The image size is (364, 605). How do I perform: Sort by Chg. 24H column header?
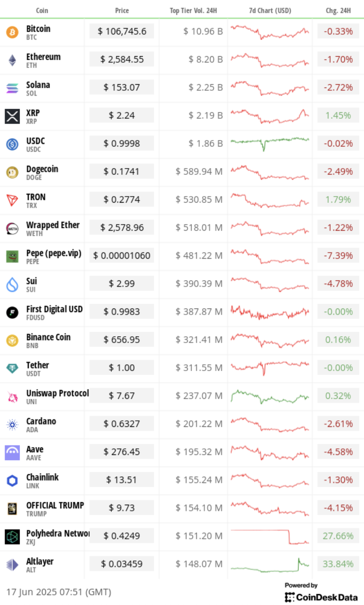pyautogui.click(x=338, y=10)
